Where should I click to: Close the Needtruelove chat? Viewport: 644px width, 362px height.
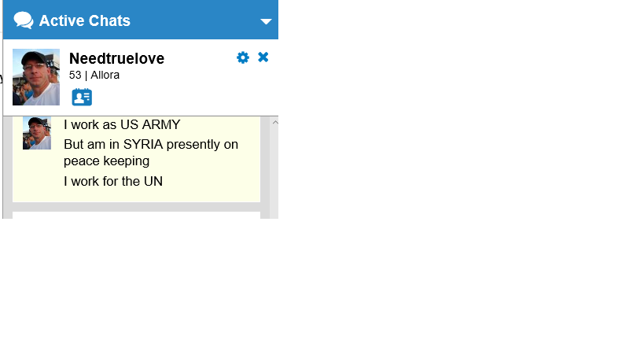[263, 57]
